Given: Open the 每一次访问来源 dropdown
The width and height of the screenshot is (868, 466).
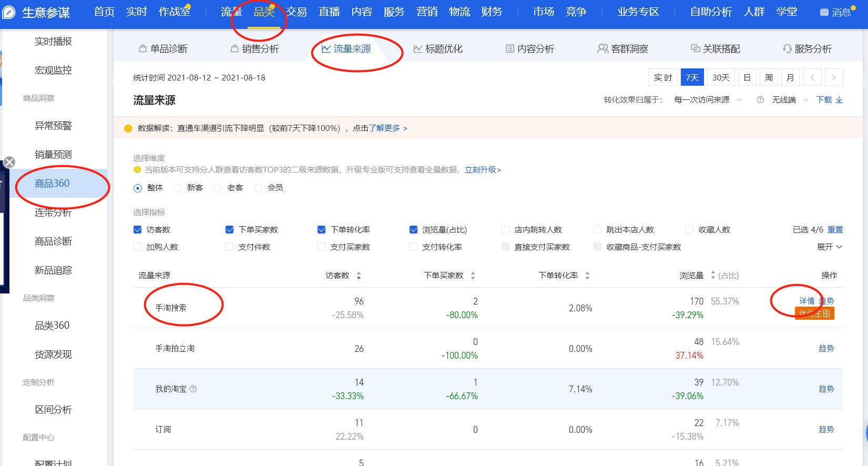Looking at the screenshot, I should [708, 100].
